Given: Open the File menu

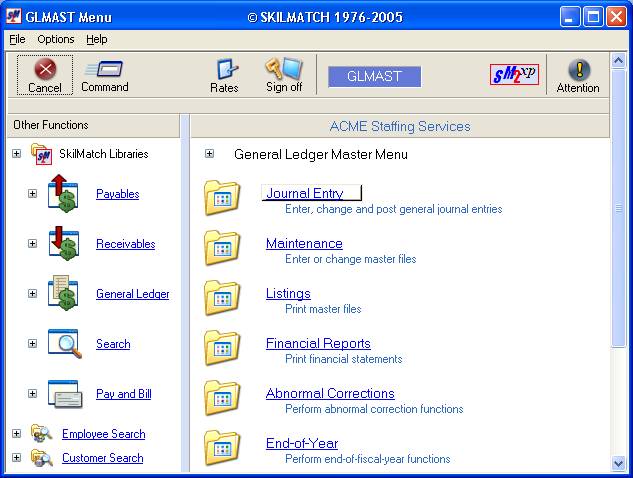Looking at the screenshot, I should [17, 39].
